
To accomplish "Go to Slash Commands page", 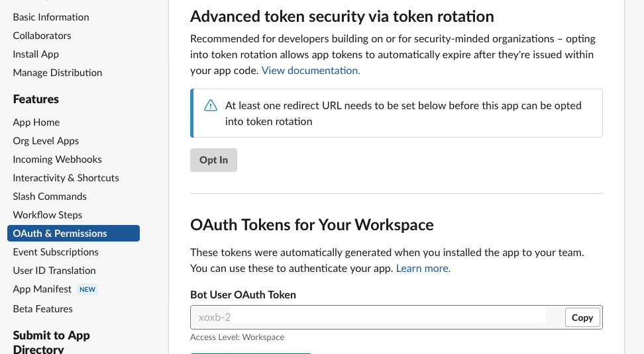I will [x=50, y=197].
